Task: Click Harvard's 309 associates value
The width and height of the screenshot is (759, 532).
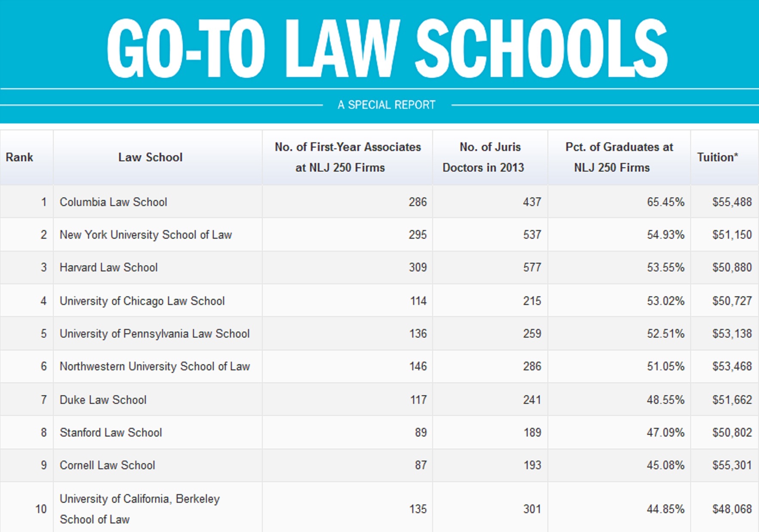Action: pos(417,268)
